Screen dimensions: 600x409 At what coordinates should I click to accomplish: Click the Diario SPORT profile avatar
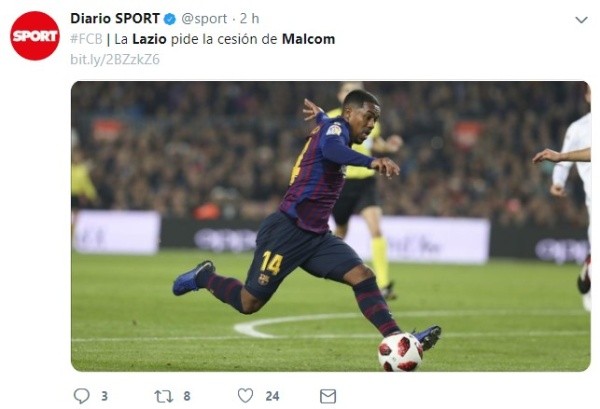[x=35, y=36]
